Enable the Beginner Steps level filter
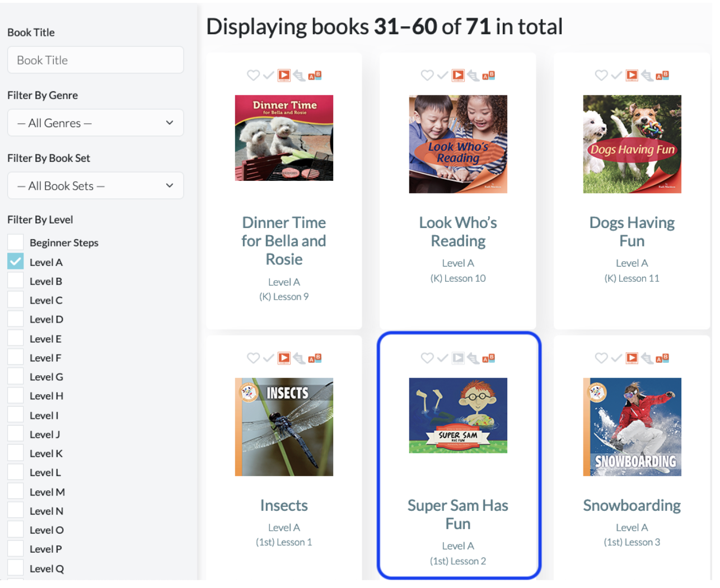Screen dimensions: 720x588 pos(16,242)
